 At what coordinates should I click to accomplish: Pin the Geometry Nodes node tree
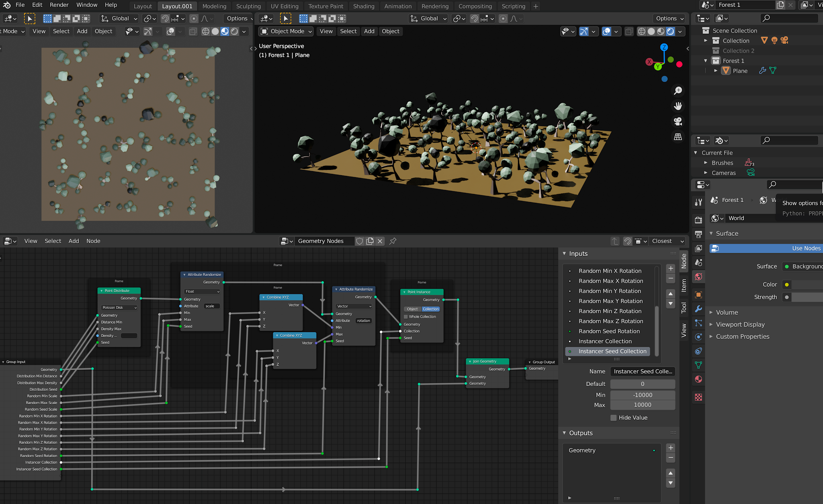[x=393, y=241]
